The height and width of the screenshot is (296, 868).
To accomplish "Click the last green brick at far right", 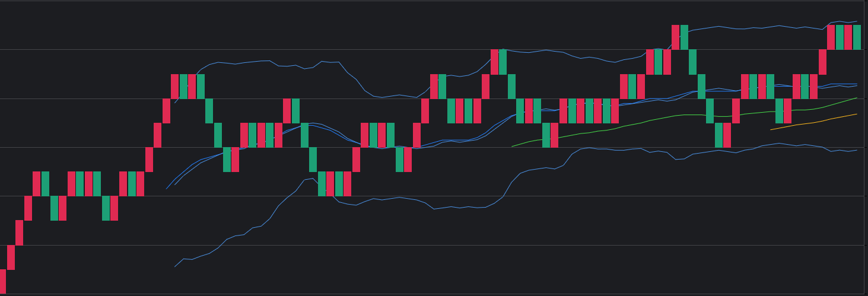I will (857, 37).
